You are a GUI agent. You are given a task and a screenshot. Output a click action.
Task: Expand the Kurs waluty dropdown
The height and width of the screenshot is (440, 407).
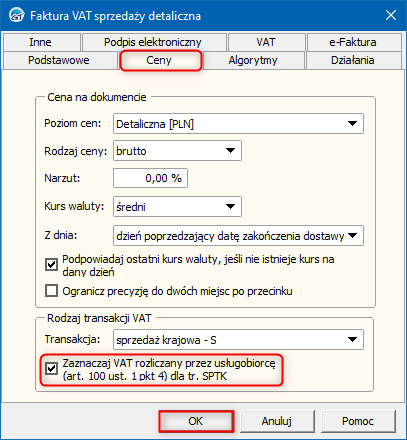[177, 207]
